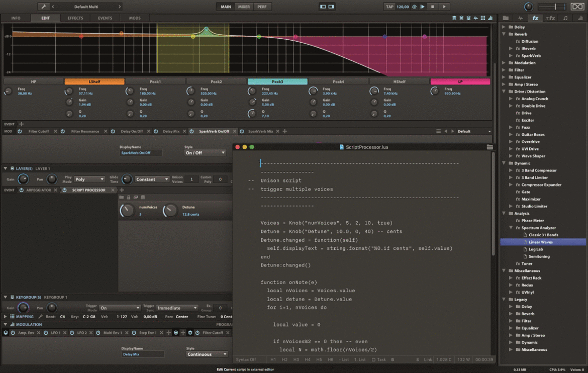Select the LP EQ band button

point(460,81)
